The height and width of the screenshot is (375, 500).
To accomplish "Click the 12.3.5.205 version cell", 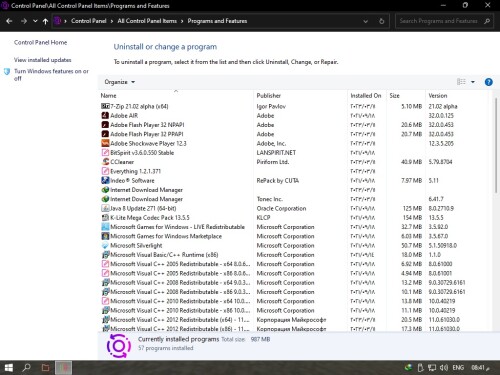I will pos(441,143).
